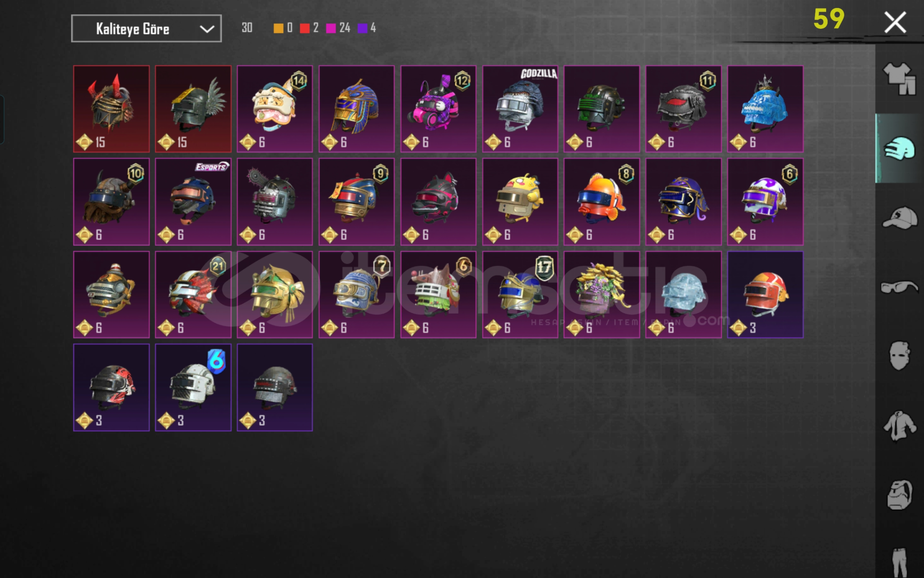Open the face mask category icon
Screen dimensions: 924x578
click(x=899, y=355)
